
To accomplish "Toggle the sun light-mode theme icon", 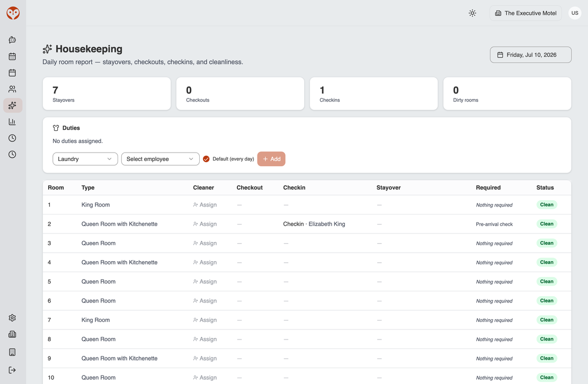I will (x=473, y=13).
